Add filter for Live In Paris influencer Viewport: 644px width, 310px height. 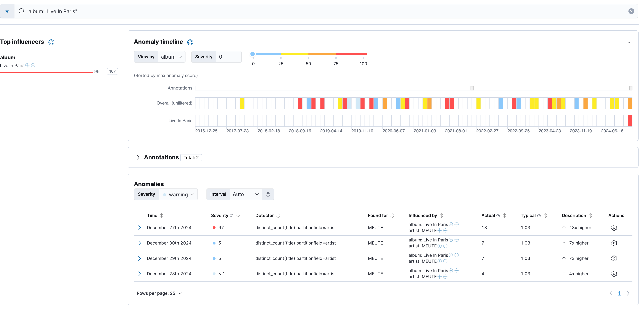[27, 65]
